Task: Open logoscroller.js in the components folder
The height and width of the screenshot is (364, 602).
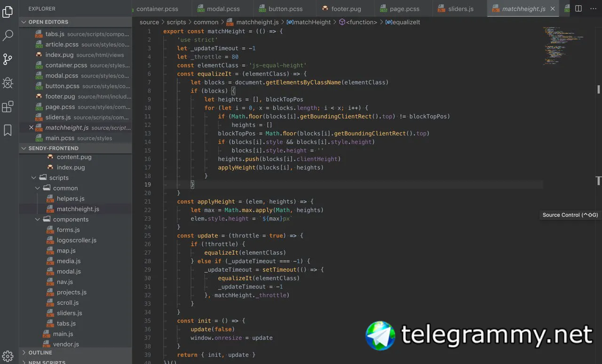Action: [x=75, y=240]
